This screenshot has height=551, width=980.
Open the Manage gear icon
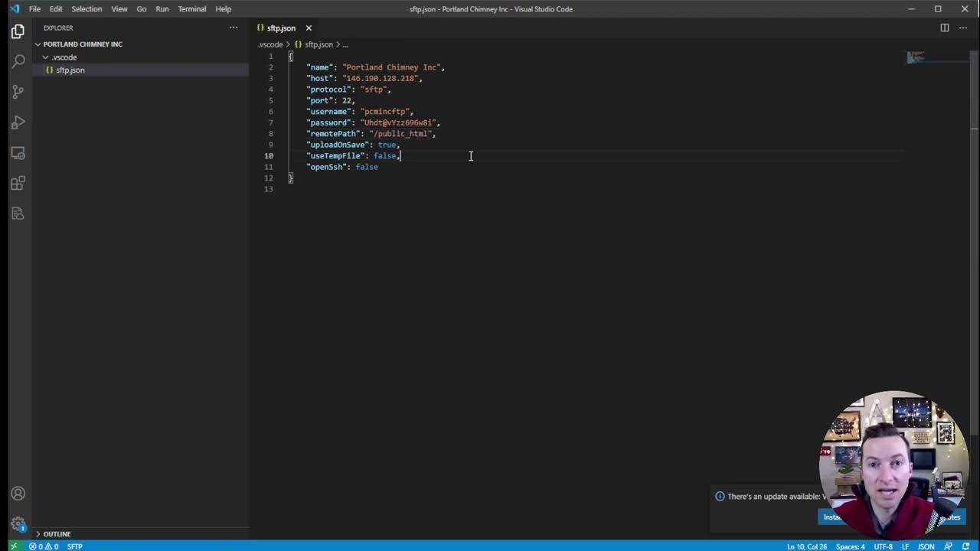click(18, 524)
